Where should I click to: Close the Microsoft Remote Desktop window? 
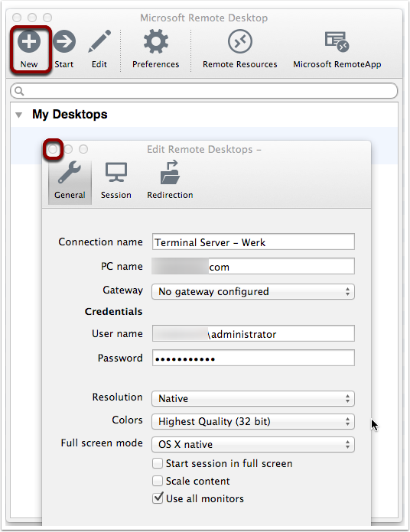(17, 18)
